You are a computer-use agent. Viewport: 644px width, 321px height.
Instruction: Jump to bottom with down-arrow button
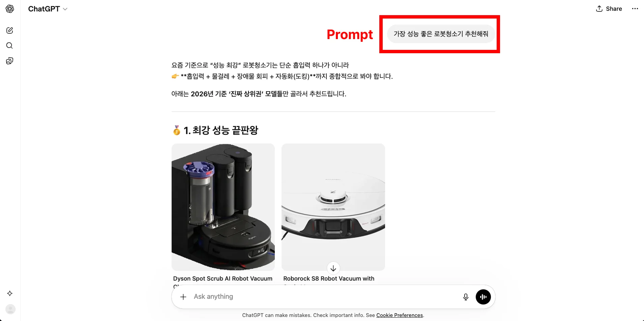pos(333,268)
